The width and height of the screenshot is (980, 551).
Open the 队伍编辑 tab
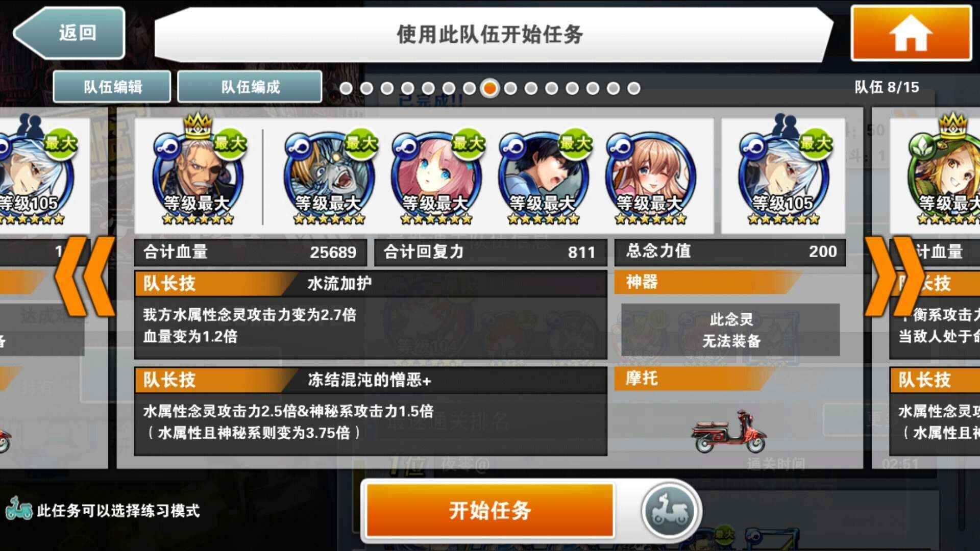112,87
